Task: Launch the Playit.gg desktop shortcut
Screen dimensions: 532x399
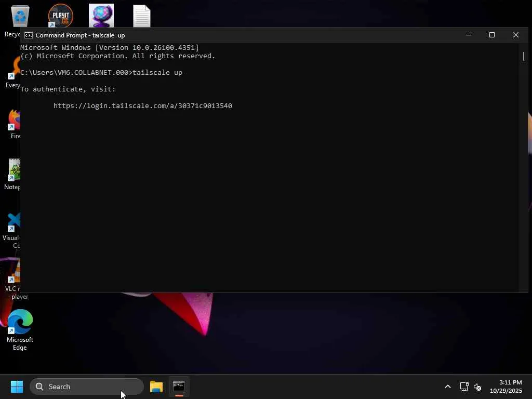Action: 60,16
